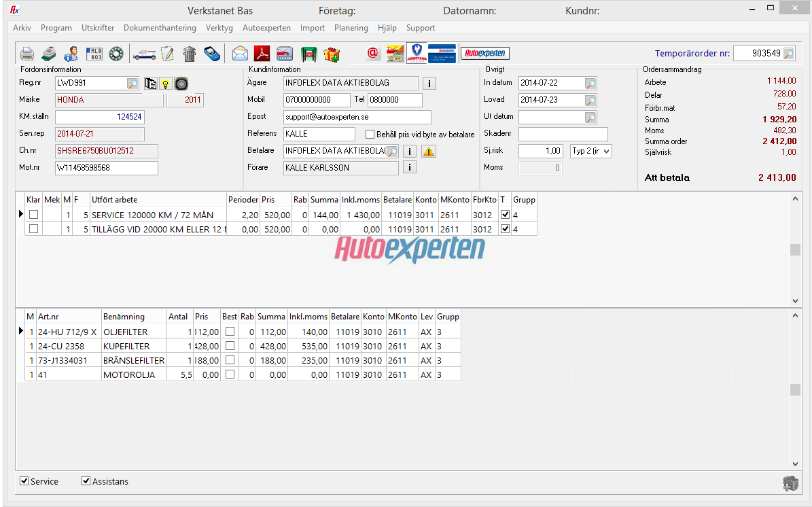The width and height of the screenshot is (812, 507).
Task: Click the ball bearing toolbar icon
Action: (x=116, y=53)
